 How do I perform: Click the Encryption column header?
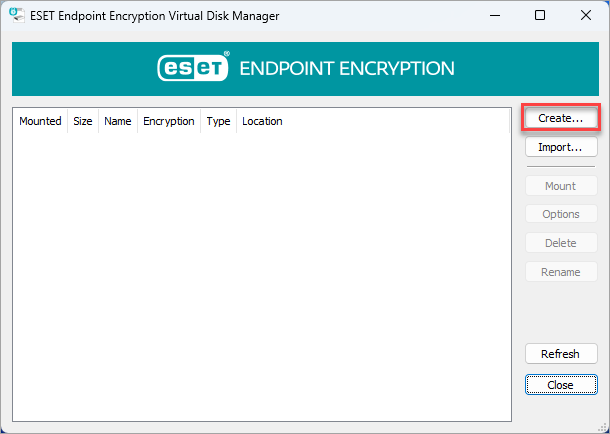(169, 121)
